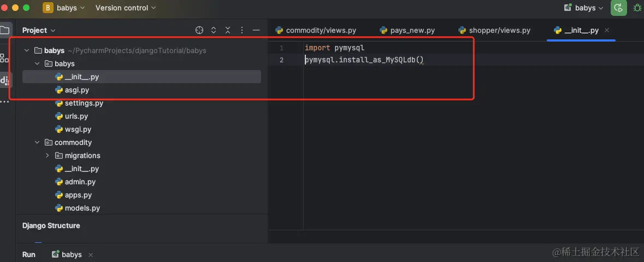The image size is (644, 262).
Task: Open Project panel options three-dot menu
Action: tap(242, 30)
